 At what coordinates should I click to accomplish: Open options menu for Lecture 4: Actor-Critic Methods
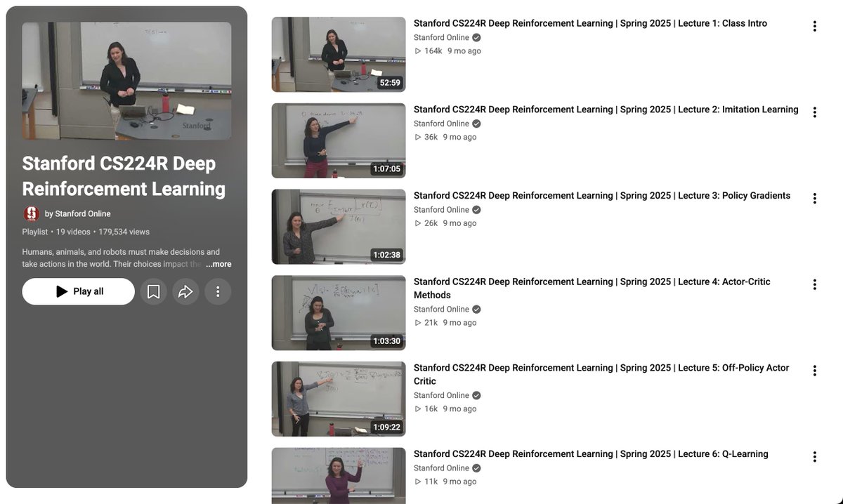click(815, 284)
